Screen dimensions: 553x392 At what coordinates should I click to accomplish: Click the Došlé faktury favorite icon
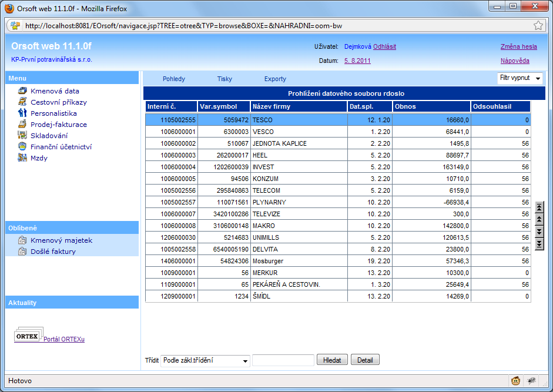tap(22, 252)
